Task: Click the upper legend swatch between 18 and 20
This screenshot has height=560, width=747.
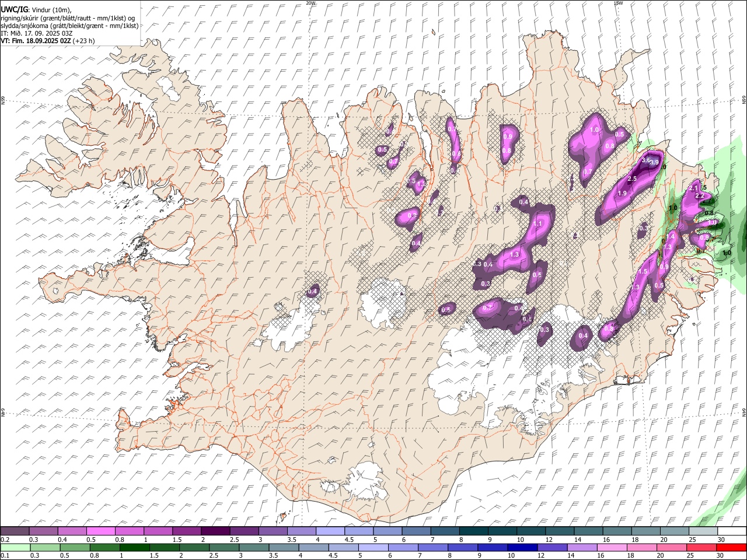Action: point(645,531)
